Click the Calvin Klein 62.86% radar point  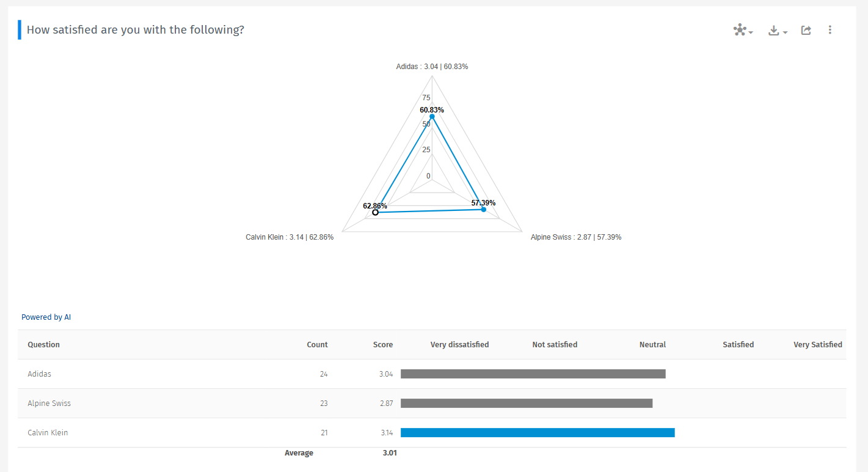(375, 212)
